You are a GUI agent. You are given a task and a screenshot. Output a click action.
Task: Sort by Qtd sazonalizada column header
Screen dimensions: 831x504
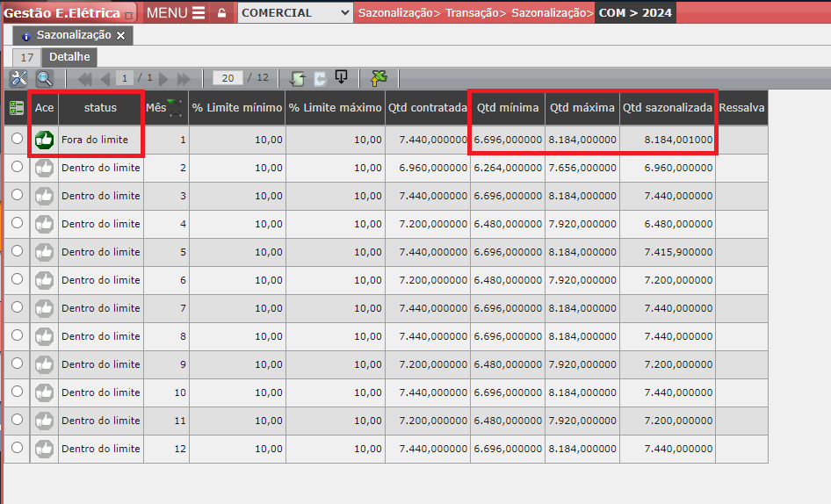pyautogui.click(x=668, y=108)
